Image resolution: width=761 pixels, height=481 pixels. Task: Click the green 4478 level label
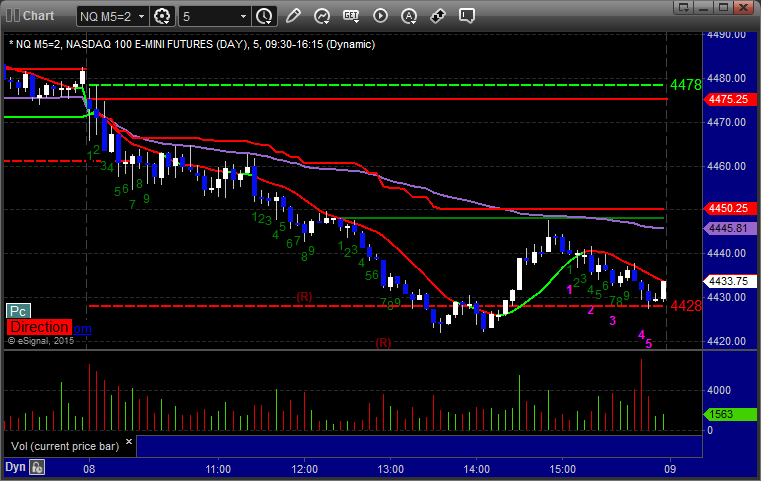pos(686,85)
